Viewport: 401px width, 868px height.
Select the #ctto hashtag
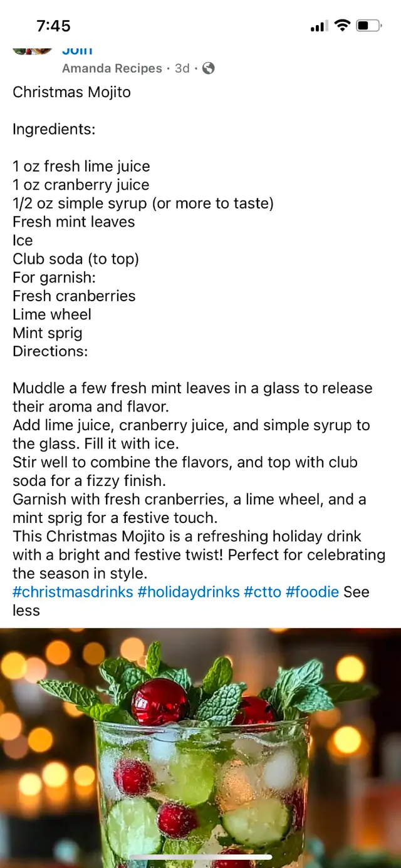263,592
